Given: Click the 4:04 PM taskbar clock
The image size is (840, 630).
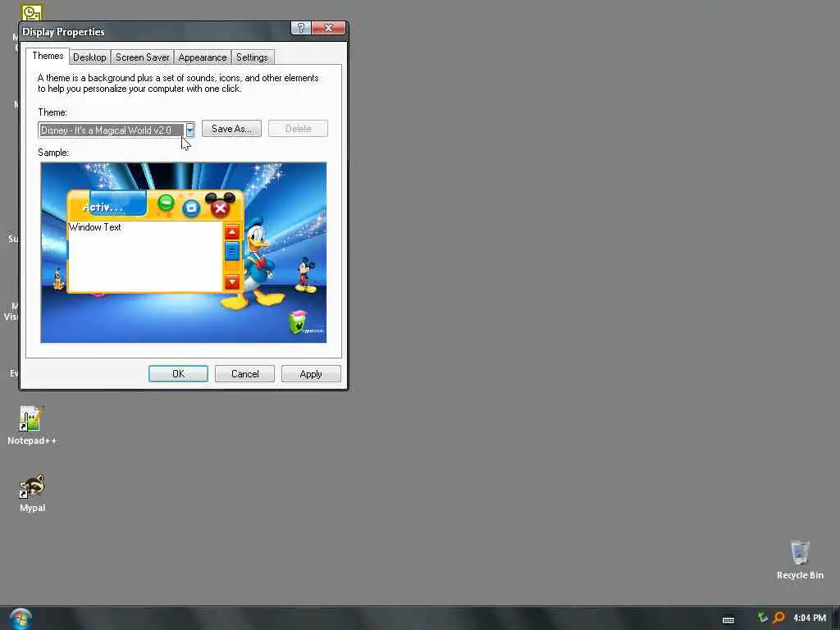Looking at the screenshot, I should pos(810,618).
